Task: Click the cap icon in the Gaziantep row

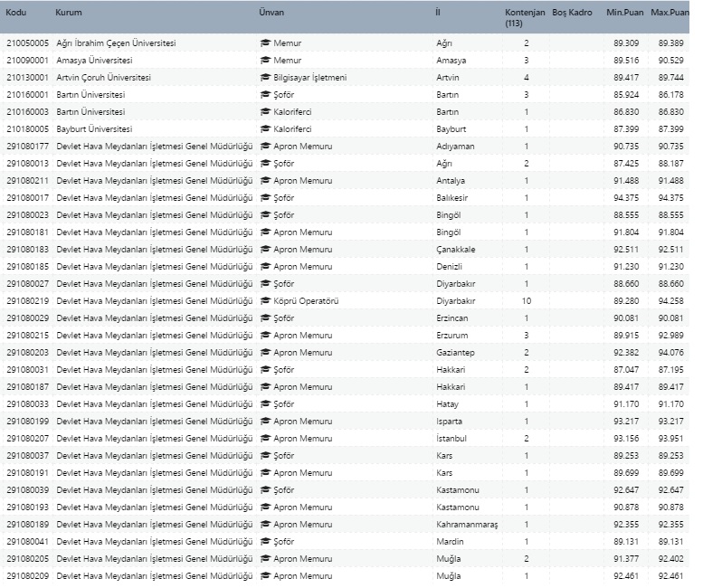Action: pyautogui.click(x=265, y=353)
